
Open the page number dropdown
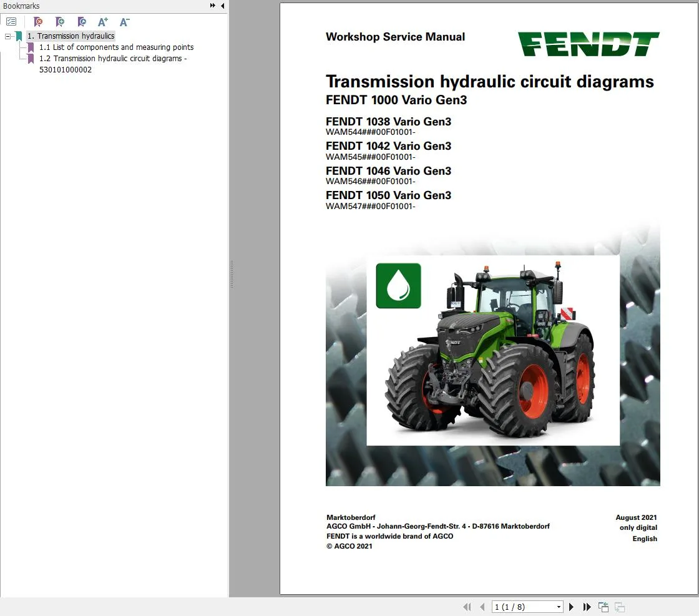(559, 607)
